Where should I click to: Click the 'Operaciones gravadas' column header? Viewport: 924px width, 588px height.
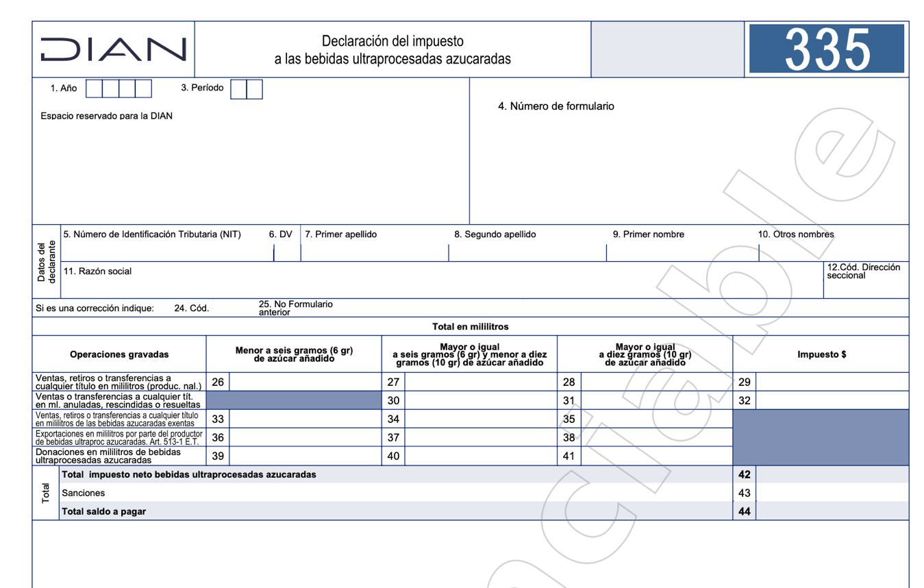[x=119, y=355]
